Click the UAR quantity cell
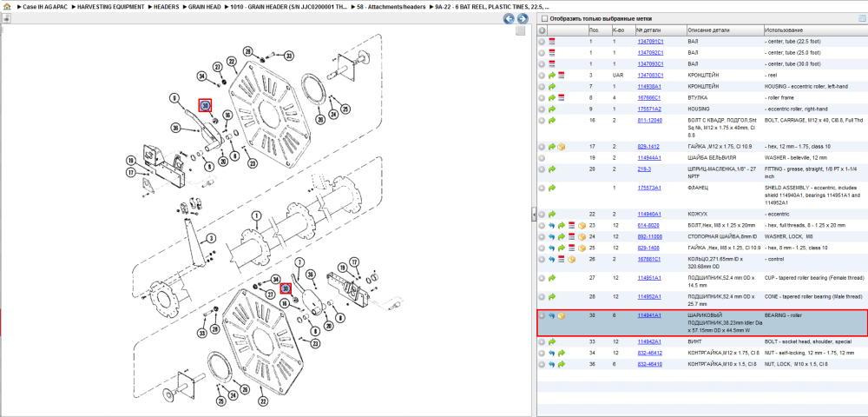 [618, 76]
